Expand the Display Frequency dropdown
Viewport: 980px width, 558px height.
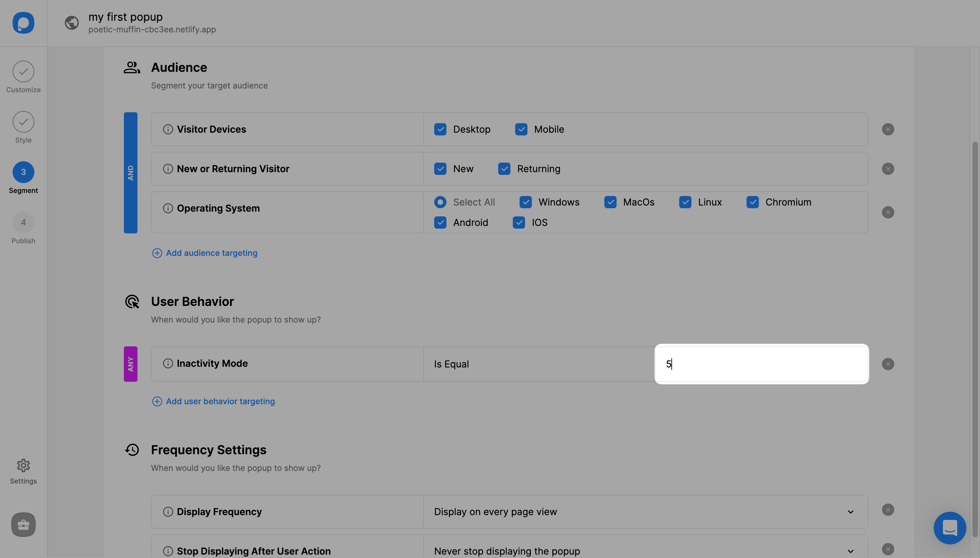[850, 511]
